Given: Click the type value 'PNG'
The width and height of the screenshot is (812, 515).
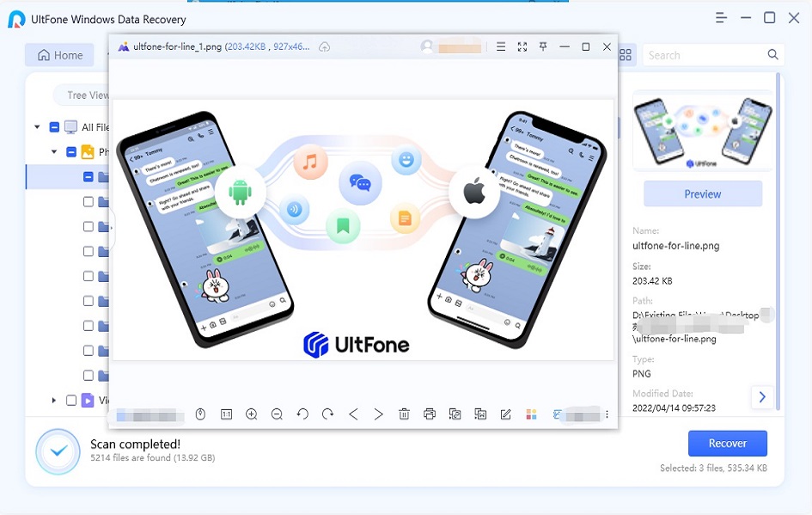Looking at the screenshot, I should click(642, 373).
